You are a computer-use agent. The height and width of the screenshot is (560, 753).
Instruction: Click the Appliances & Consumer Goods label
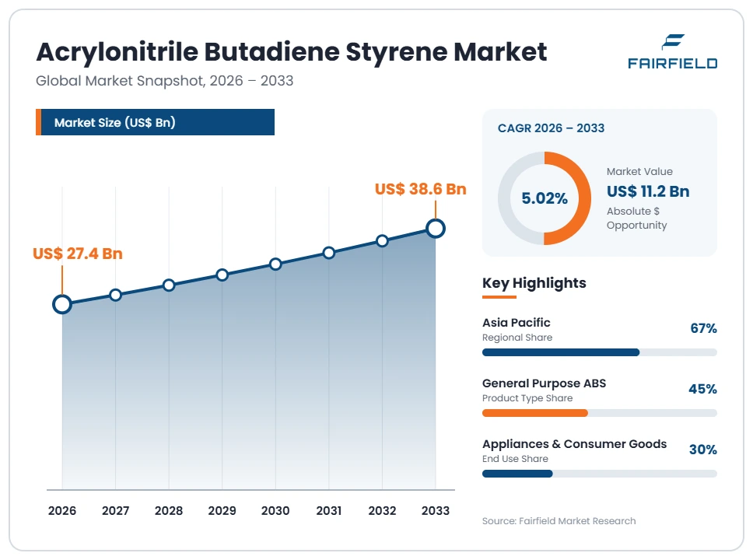coord(574,444)
